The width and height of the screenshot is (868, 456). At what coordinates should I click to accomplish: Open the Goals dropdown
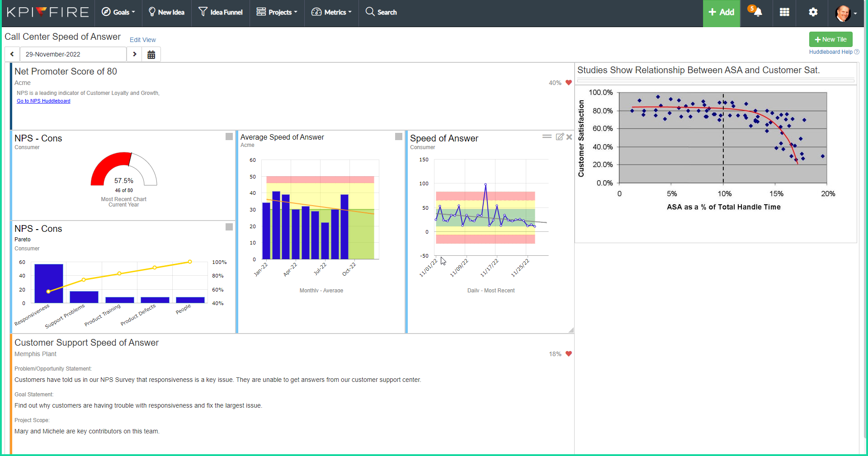(118, 12)
